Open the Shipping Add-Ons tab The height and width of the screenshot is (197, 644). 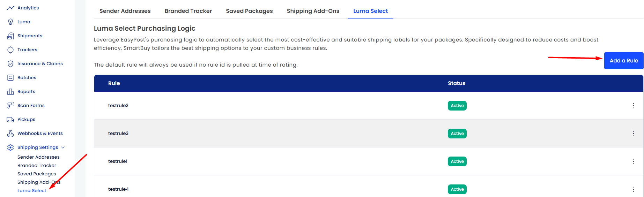click(x=313, y=11)
